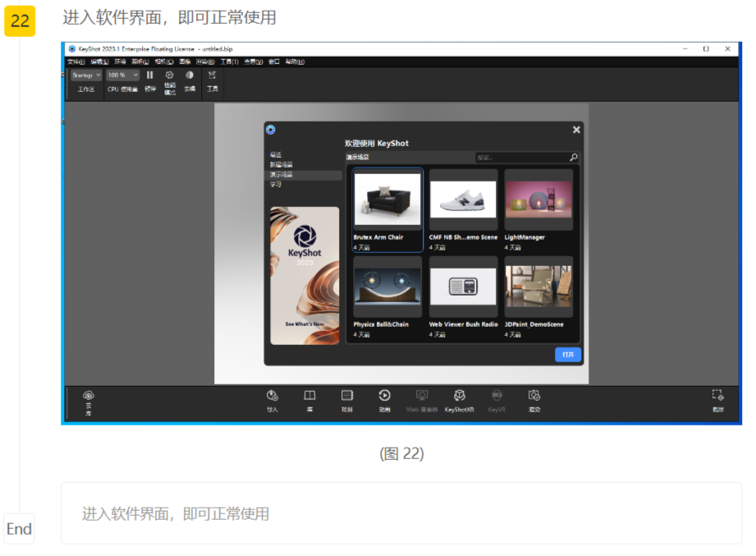
Task: Click See What's New on the KeyShot 2023 banner
Action: click(305, 324)
